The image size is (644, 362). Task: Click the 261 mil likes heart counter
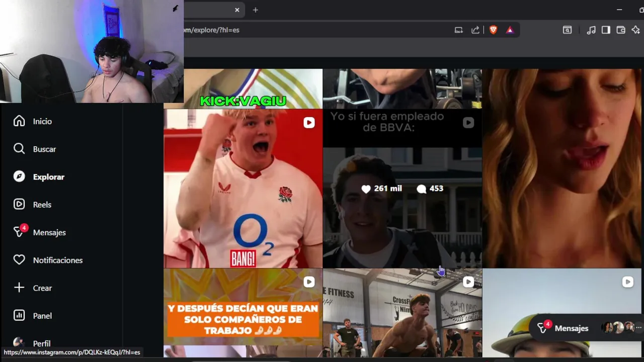pos(381,189)
